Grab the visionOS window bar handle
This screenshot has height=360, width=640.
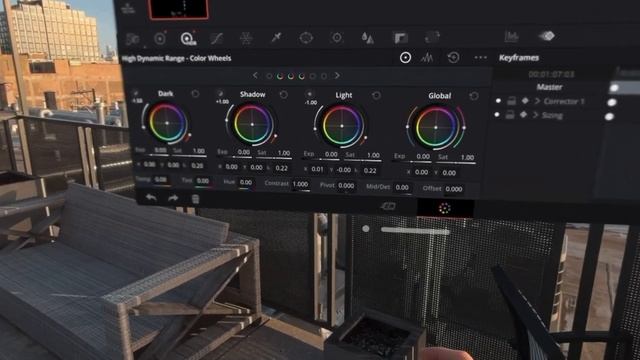(x=415, y=231)
